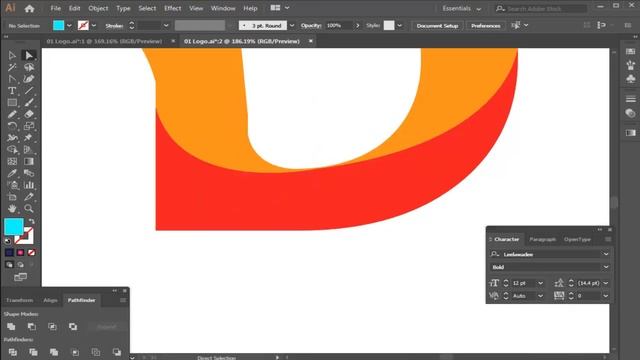640x360 pixels.
Task: Select the Scale tool
Action: 29,126
